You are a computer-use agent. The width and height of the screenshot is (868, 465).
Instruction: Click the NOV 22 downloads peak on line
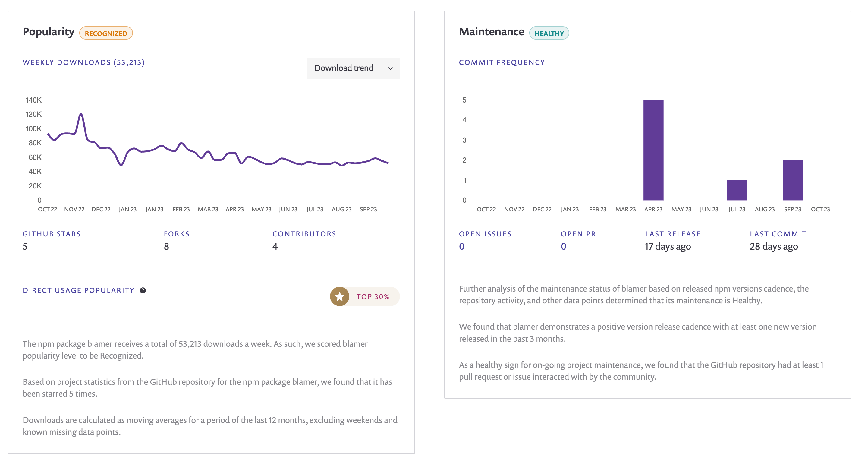click(81, 115)
